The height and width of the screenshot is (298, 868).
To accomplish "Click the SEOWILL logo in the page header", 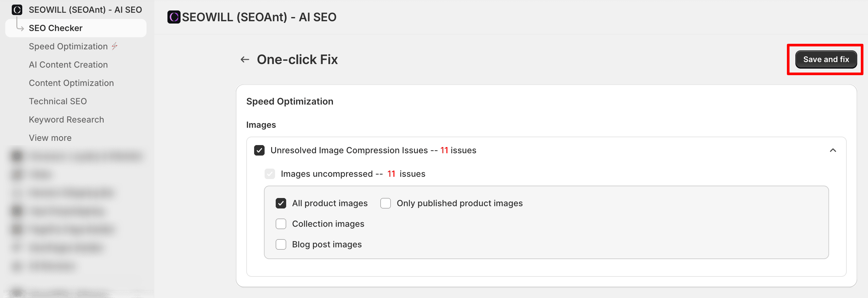I will 174,17.
